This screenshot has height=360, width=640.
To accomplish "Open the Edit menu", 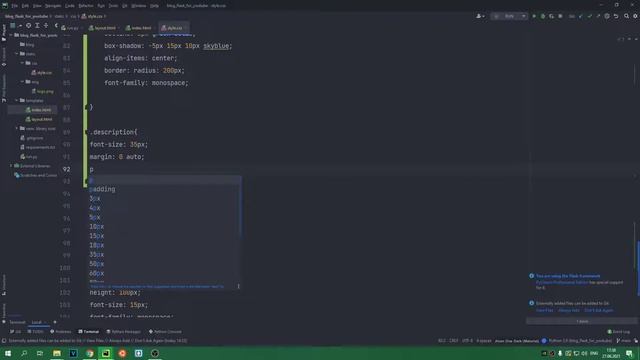I will coord(25,6).
